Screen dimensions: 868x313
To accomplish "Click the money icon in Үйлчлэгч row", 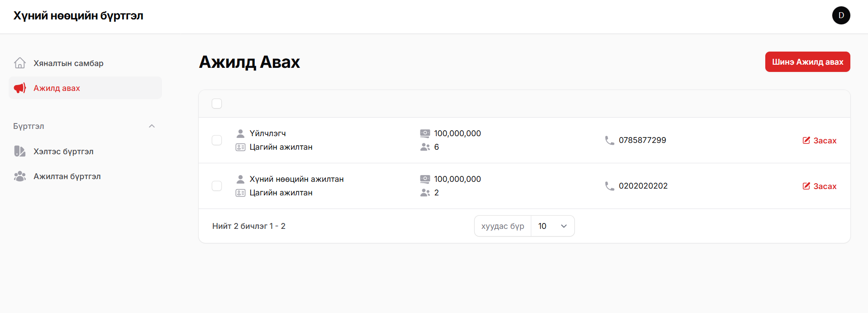I will click(425, 133).
